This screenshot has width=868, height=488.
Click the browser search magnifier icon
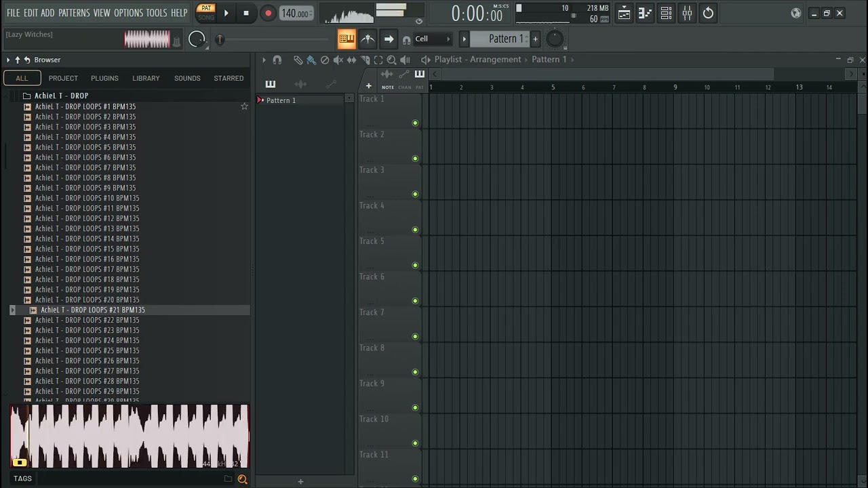242,479
